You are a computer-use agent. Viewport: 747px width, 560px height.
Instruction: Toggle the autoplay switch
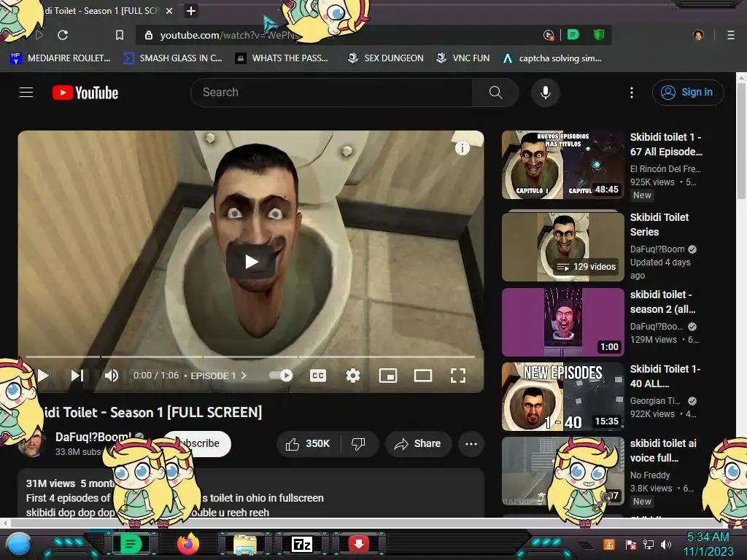(x=281, y=376)
